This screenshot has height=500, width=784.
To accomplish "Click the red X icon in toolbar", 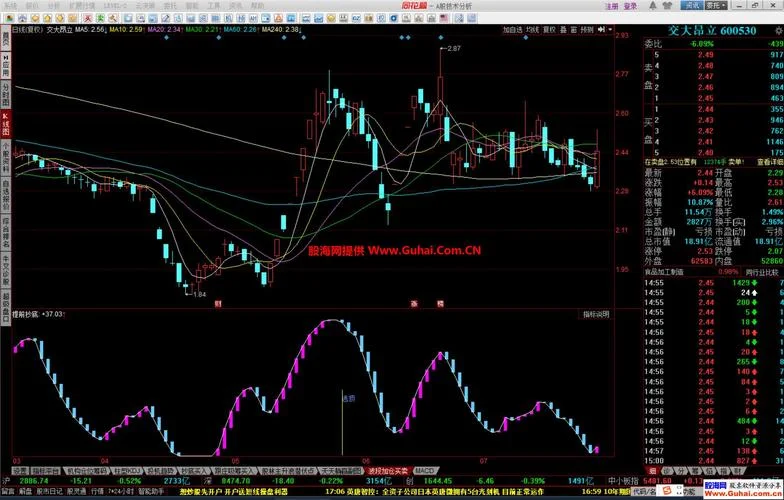I will pyautogui.click(x=88, y=18).
